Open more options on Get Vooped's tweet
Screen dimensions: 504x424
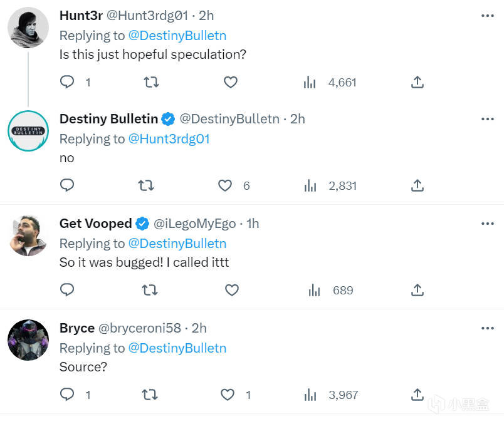(x=487, y=224)
